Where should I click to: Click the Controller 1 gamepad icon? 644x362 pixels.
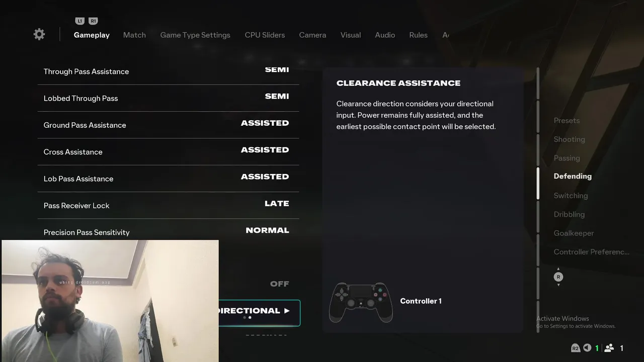(x=361, y=302)
